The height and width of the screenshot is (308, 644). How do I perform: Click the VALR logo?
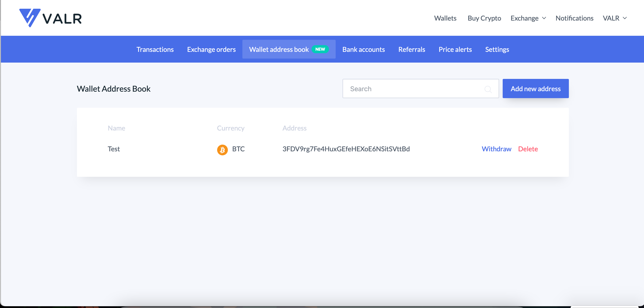(51, 18)
